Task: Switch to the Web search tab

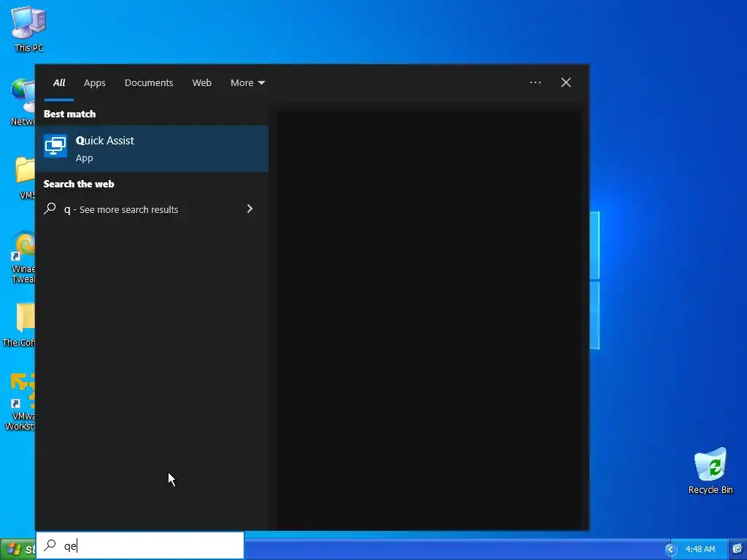Action: 201,83
